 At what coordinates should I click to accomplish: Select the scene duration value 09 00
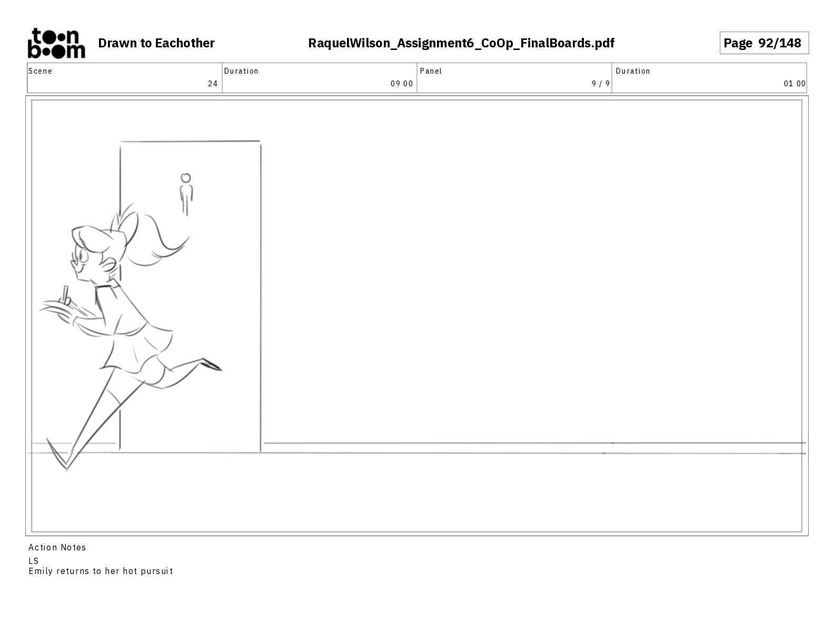[402, 84]
